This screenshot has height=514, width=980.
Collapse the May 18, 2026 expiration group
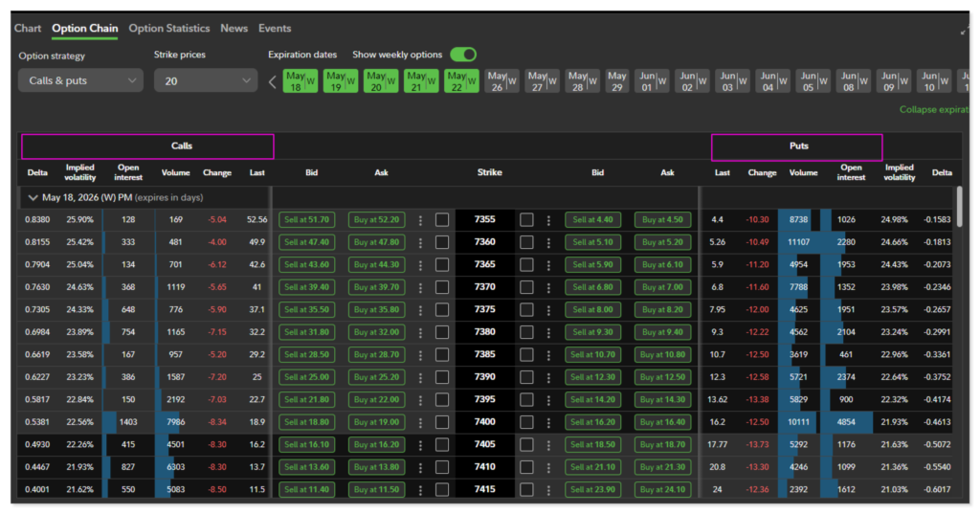33,197
